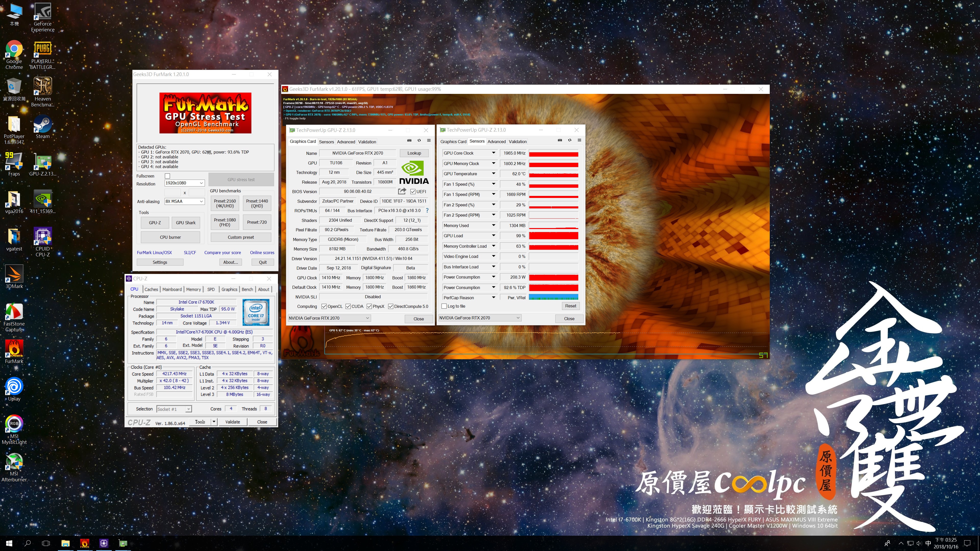Open the Compare your score link

pos(223,253)
